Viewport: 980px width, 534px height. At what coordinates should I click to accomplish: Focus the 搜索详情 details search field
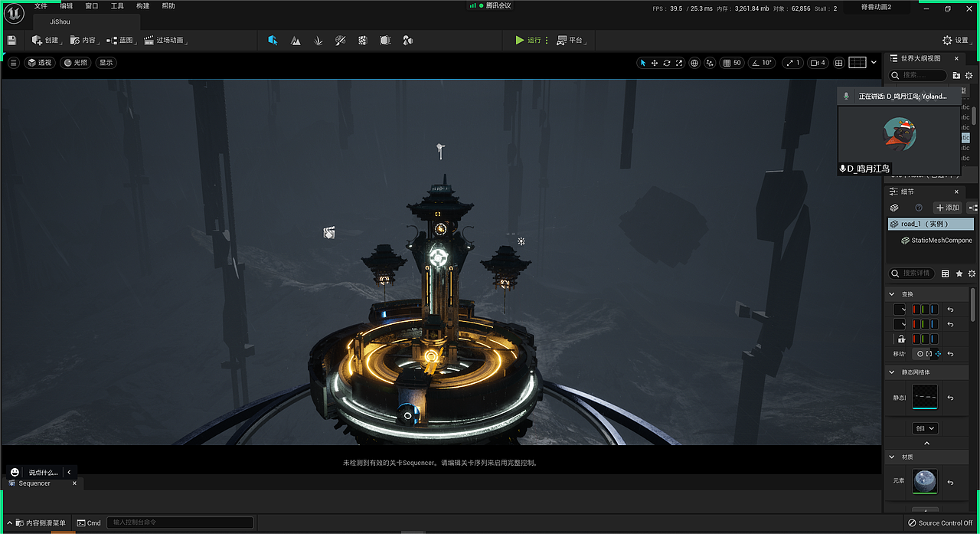click(x=912, y=273)
